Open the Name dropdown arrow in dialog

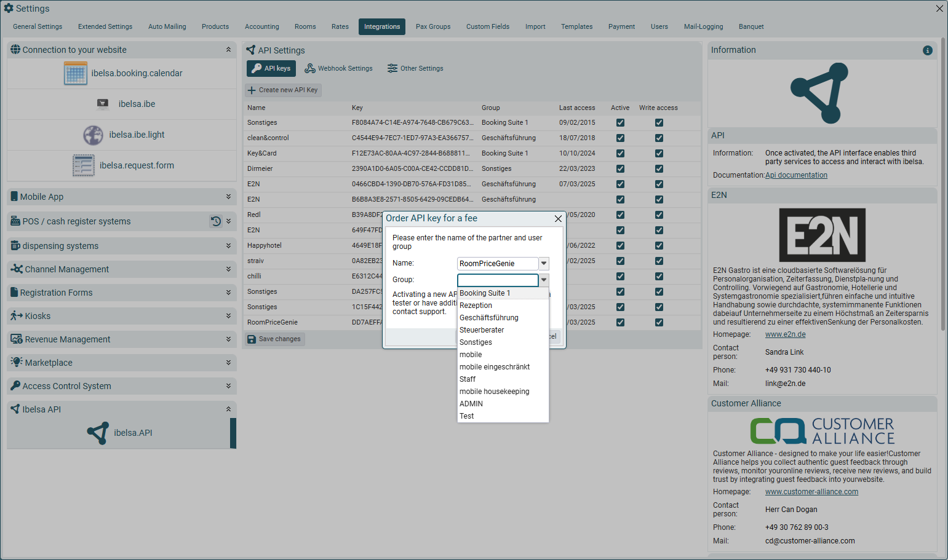544,264
